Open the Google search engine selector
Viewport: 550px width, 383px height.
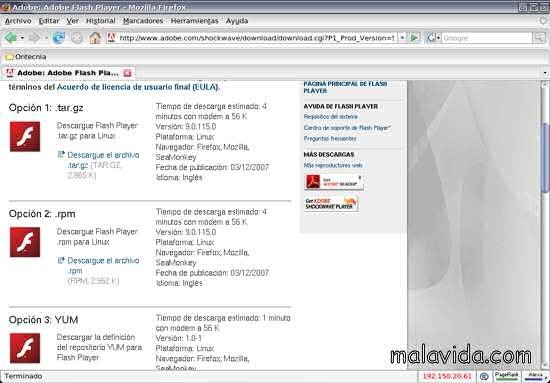(x=433, y=38)
